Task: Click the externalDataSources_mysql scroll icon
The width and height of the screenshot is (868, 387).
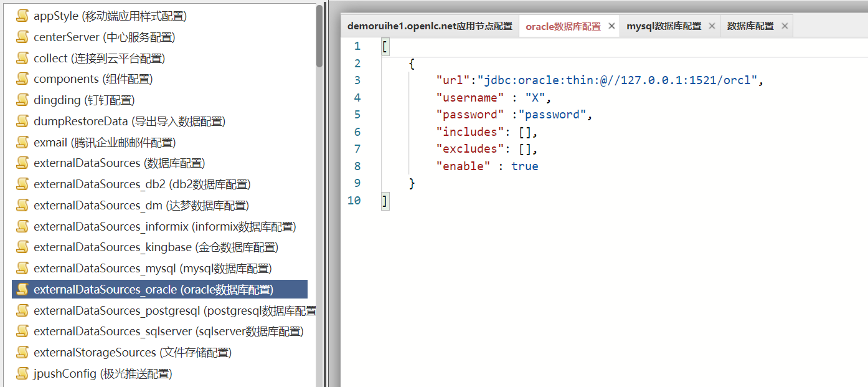Action: [x=22, y=269]
